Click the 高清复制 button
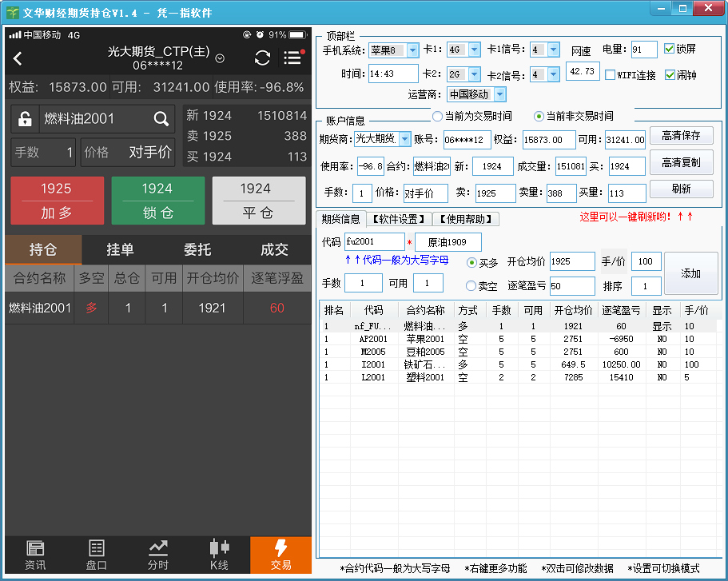The width and height of the screenshot is (728, 581). point(681,162)
